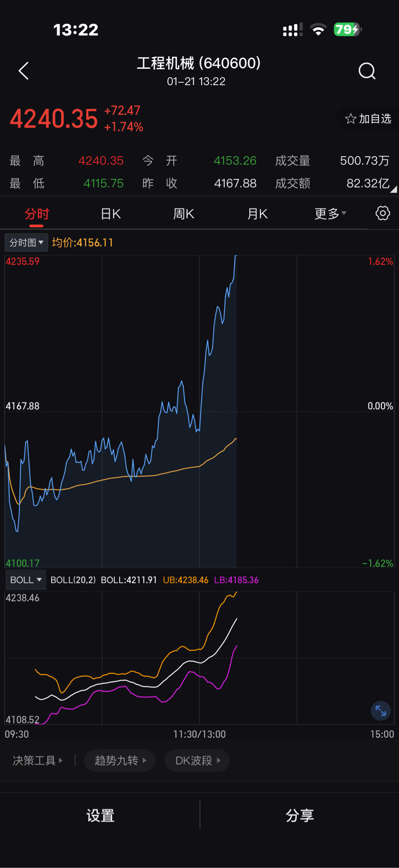Tap the star 加自选 favorite icon
The width and height of the screenshot is (399, 868).
351,119
